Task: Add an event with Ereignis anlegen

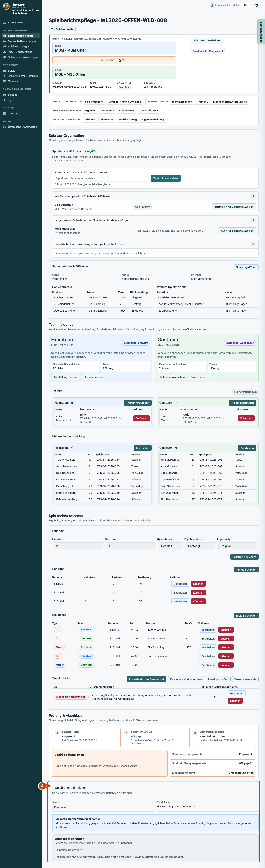Action: click(x=246, y=616)
